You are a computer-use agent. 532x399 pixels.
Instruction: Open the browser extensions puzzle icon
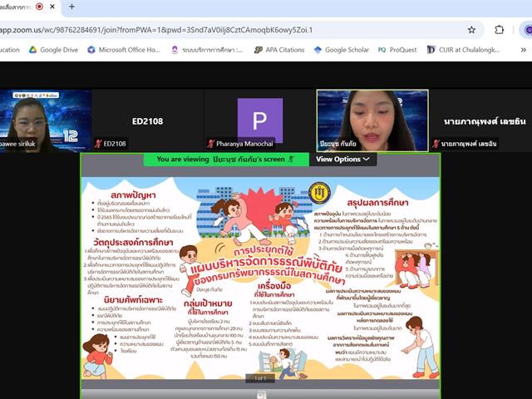(499, 30)
